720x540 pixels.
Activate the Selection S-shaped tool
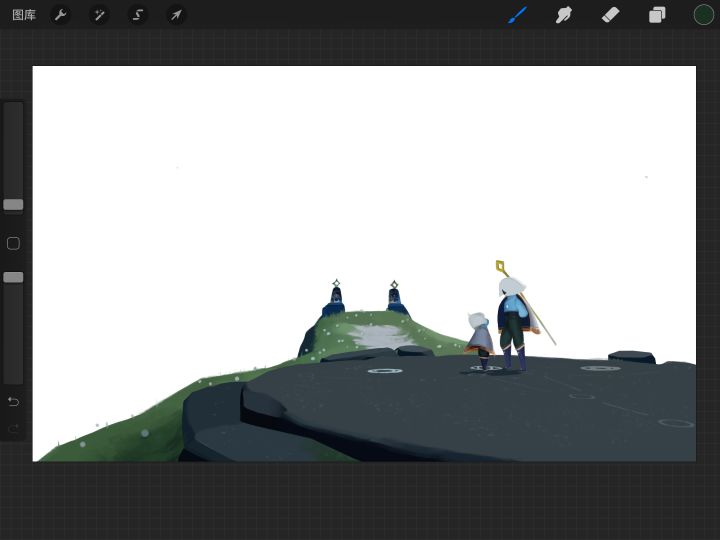[138, 15]
